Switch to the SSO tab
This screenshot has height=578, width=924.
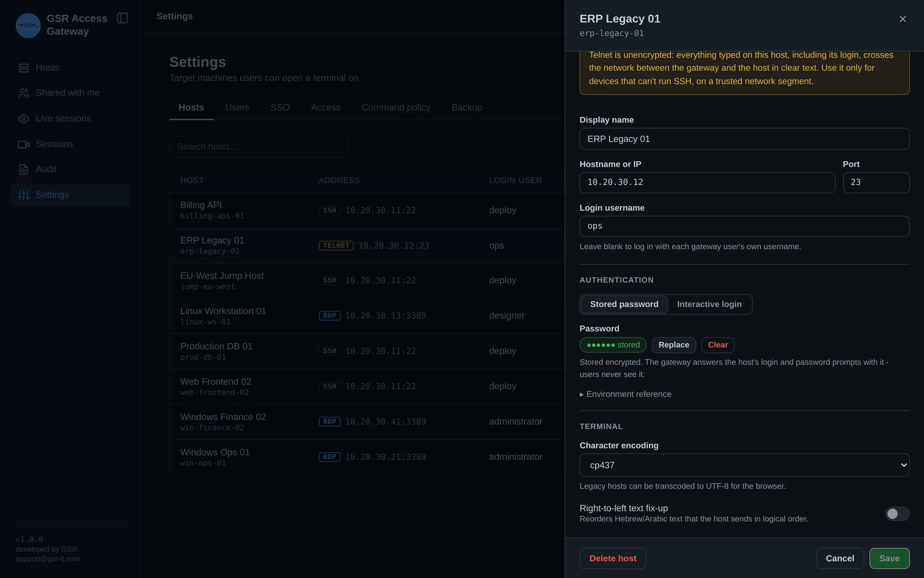pyautogui.click(x=280, y=107)
